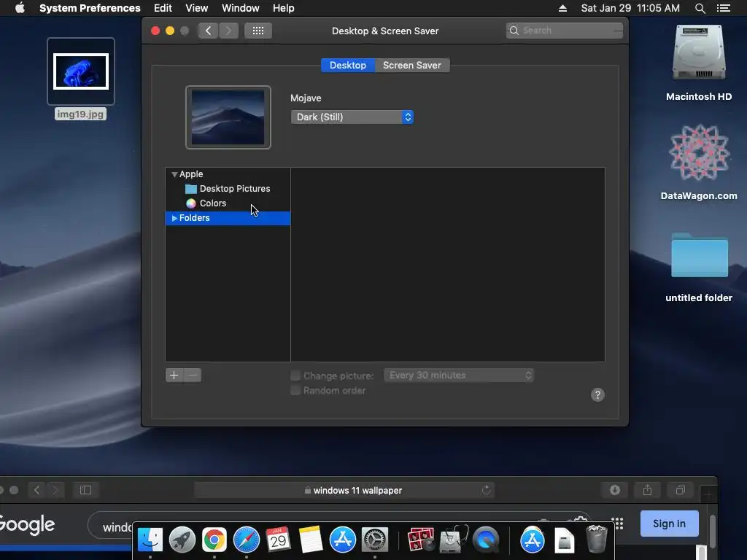Viewport: 747px width, 560px height.
Task: Open the Every 30 minutes dropdown
Action: (x=459, y=376)
